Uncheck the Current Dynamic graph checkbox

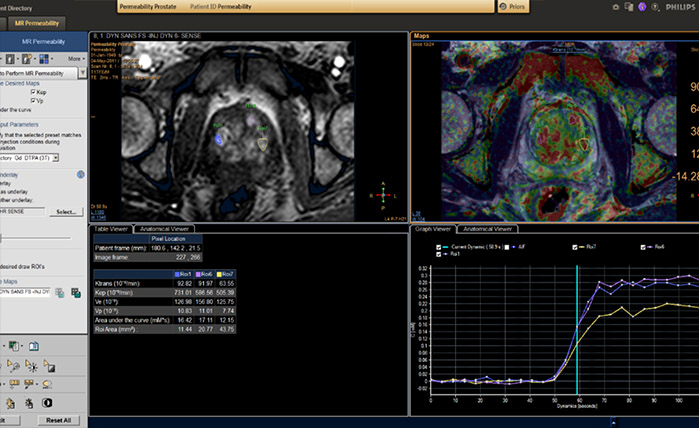(438, 245)
